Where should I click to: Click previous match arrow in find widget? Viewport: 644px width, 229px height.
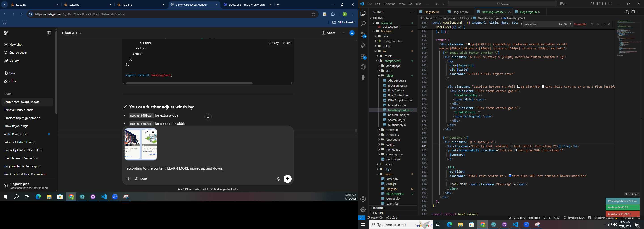tap(592, 24)
